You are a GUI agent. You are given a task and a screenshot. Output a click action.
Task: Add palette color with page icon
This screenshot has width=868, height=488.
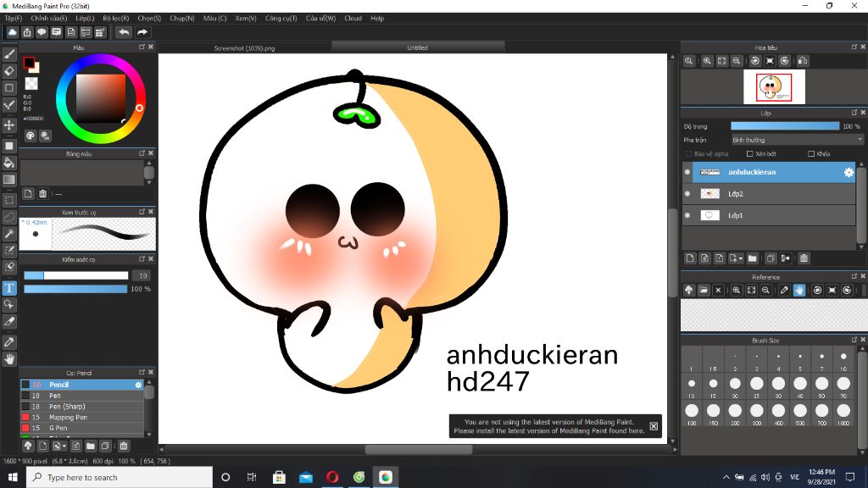click(28, 194)
